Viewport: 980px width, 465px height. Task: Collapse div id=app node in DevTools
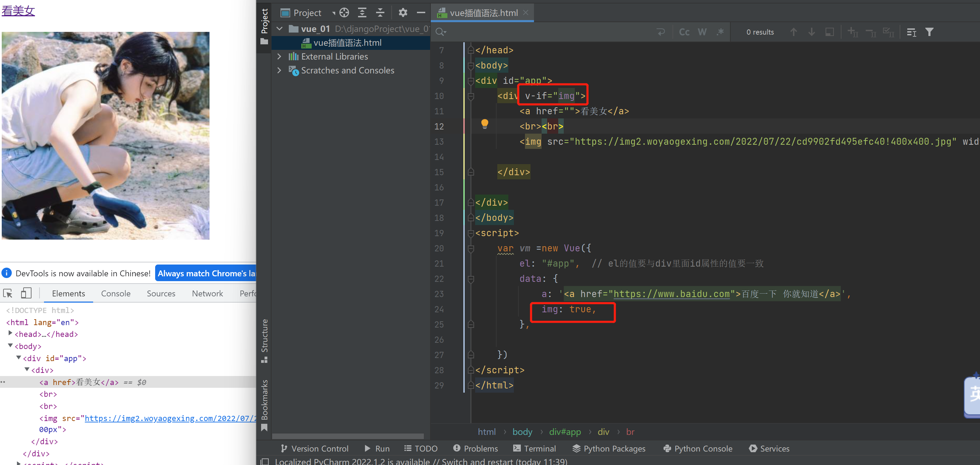point(19,357)
